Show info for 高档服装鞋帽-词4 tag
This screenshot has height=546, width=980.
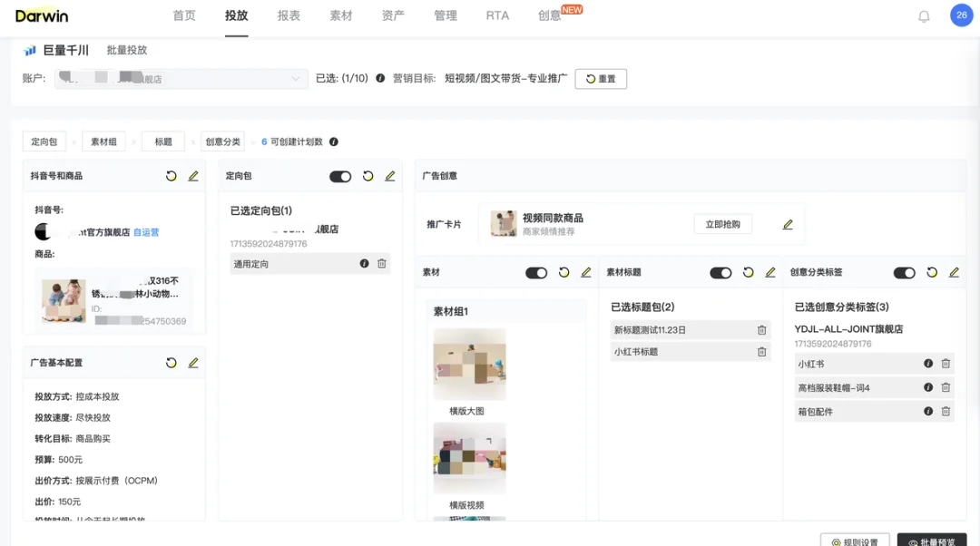(x=928, y=387)
